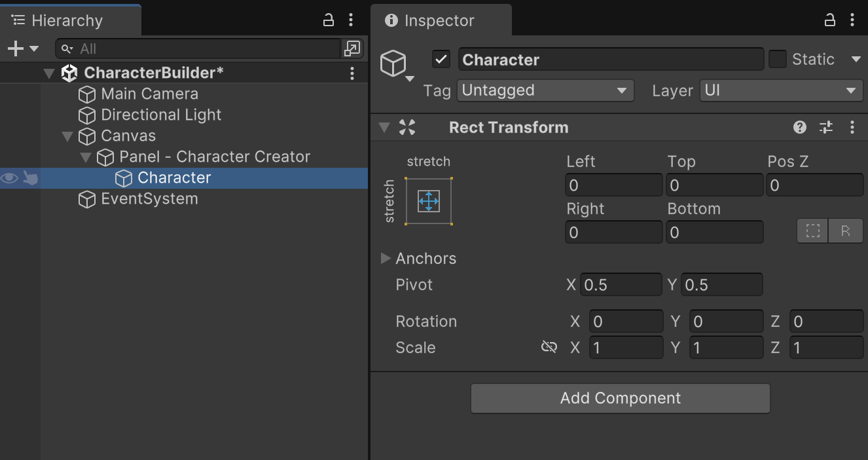
Task: Click the Add Component button
Action: click(x=620, y=398)
